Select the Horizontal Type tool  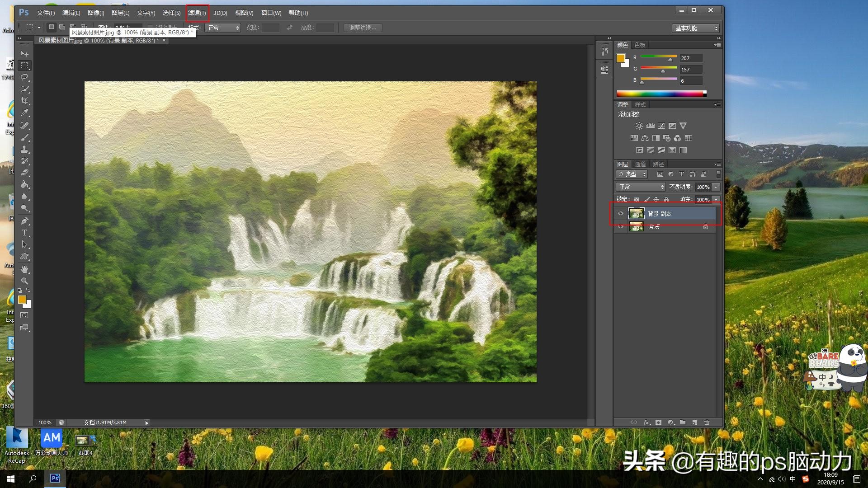pos(24,233)
